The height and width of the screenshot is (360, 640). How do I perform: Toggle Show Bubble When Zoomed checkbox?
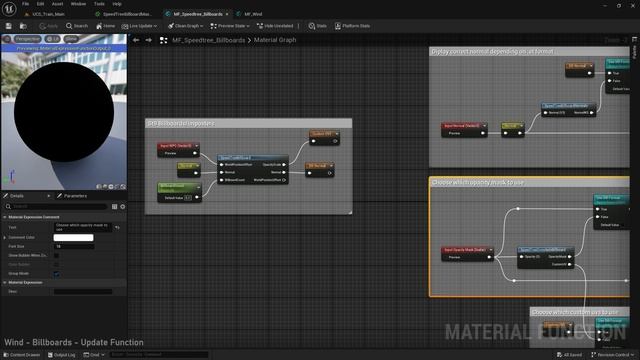pos(56,256)
